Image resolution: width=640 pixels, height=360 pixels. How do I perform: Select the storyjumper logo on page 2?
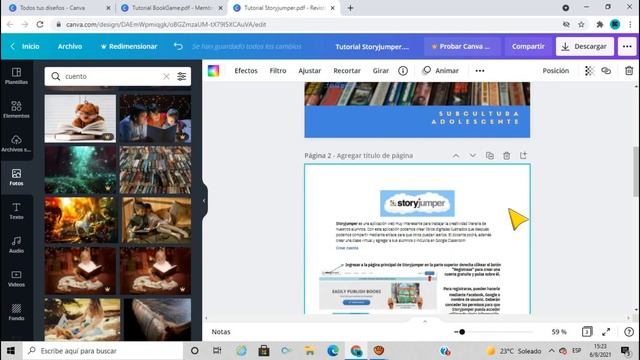417,203
